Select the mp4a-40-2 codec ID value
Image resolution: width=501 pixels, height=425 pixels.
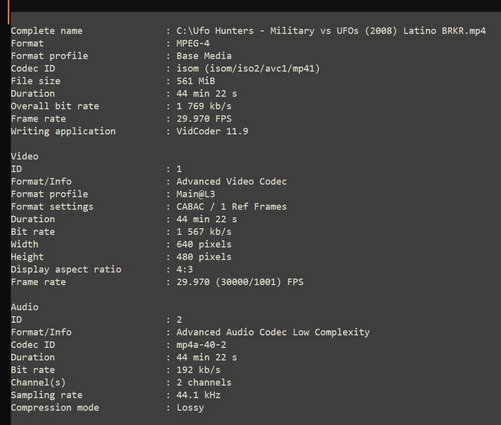point(201,345)
